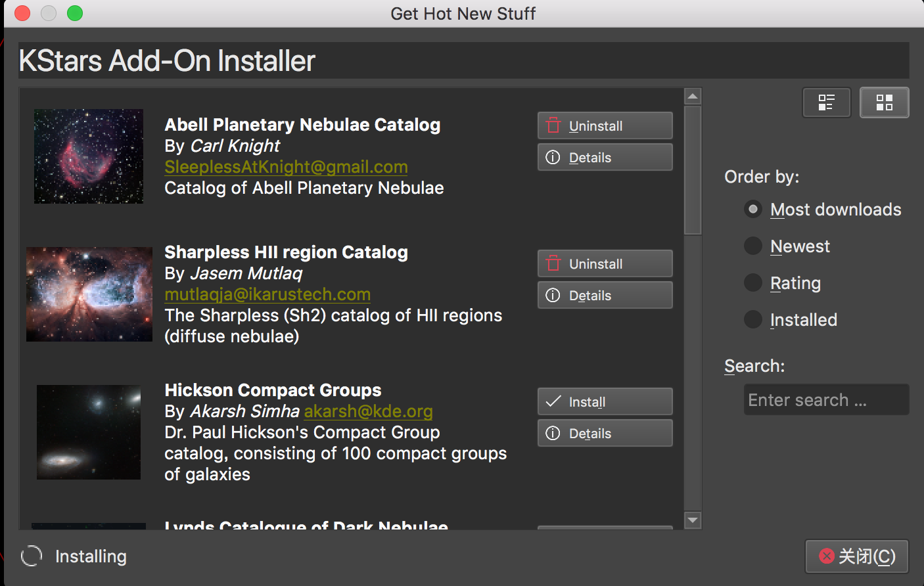Click KStars Add-On Installer heading
The image size is (924, 586).
(167, 61)
